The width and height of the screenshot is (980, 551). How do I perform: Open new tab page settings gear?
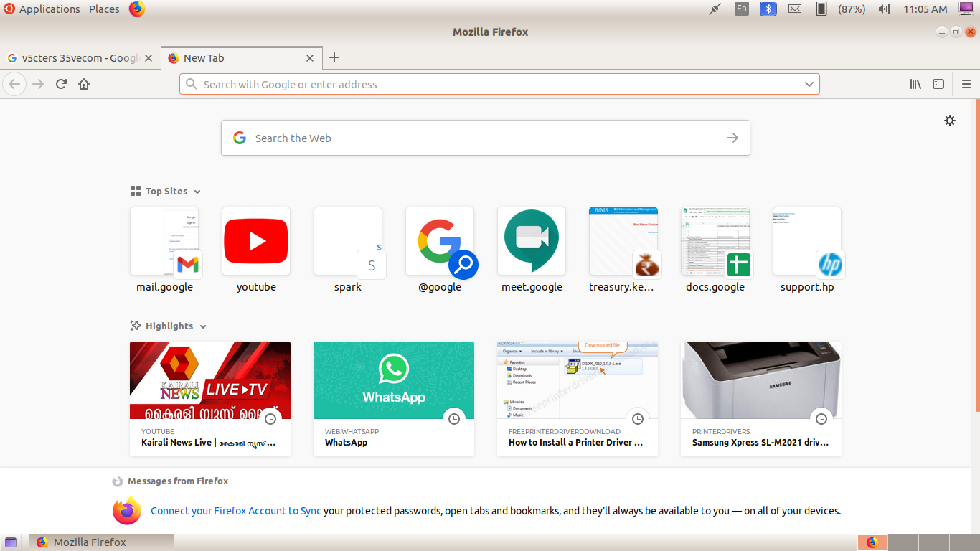click(949, 121)
